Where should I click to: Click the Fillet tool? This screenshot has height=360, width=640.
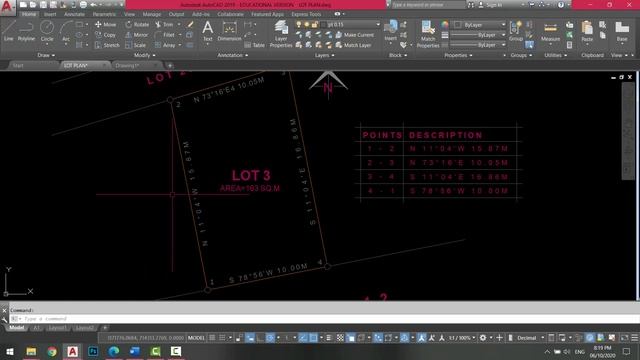[x=165, y=35]
